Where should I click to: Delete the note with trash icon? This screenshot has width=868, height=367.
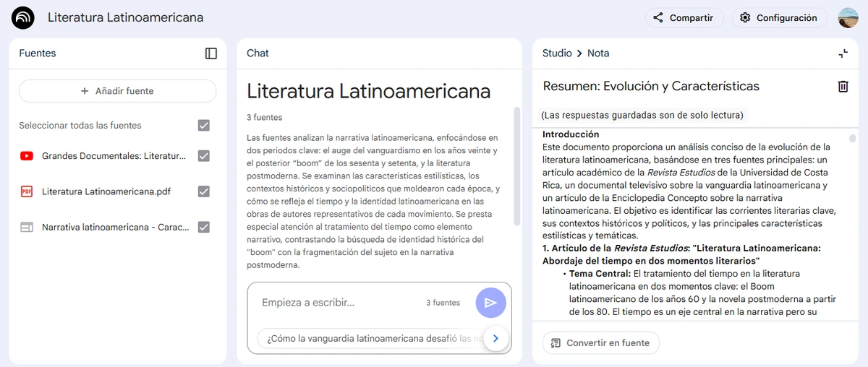point(843,87)
